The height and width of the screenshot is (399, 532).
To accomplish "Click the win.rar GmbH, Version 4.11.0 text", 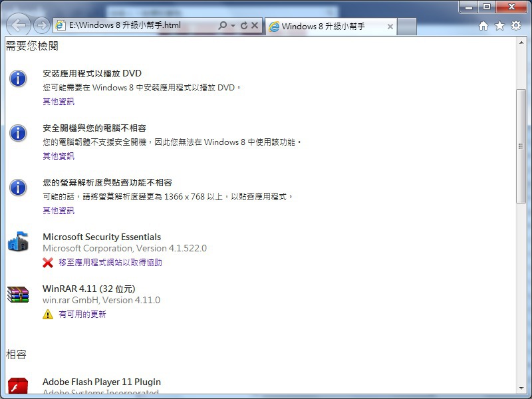I will click(102, 300).
